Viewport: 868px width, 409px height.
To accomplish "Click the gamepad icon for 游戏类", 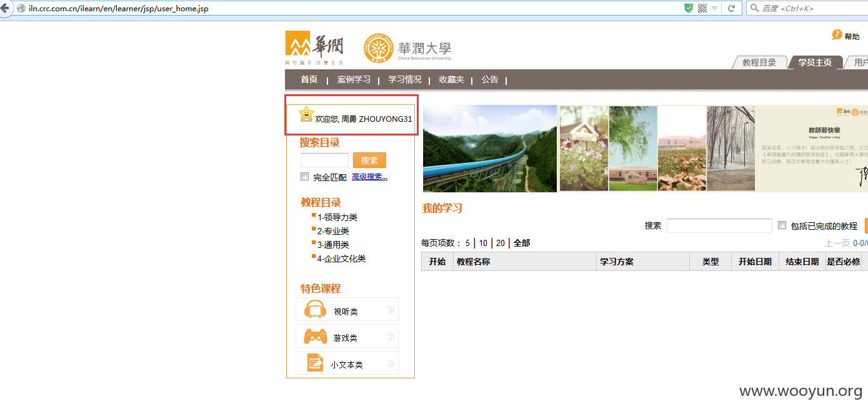I will (316, 337).
